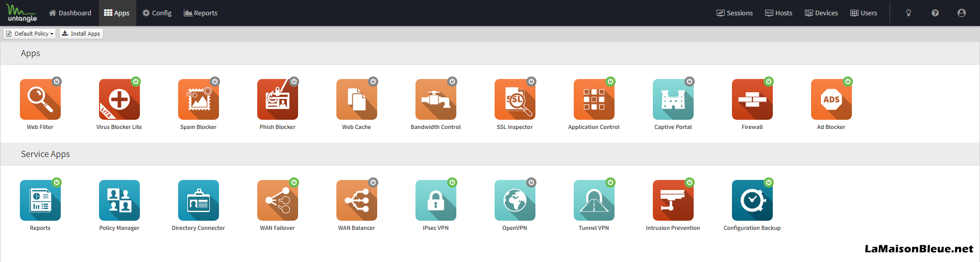
Task: Toggle power badge on Configuration Backup
Action: click(x=769, y=182)
